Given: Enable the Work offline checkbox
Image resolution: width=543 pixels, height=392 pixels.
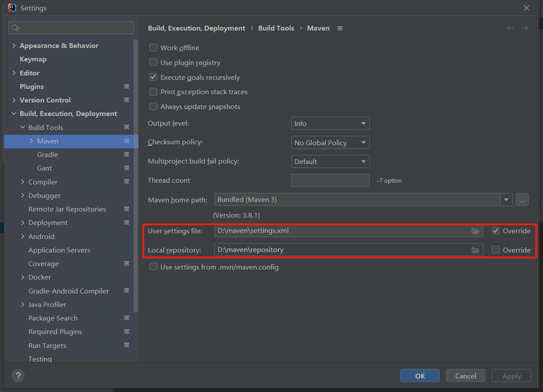Looking at the screenshot, I should pyautogui.click(x=154, y=48).
